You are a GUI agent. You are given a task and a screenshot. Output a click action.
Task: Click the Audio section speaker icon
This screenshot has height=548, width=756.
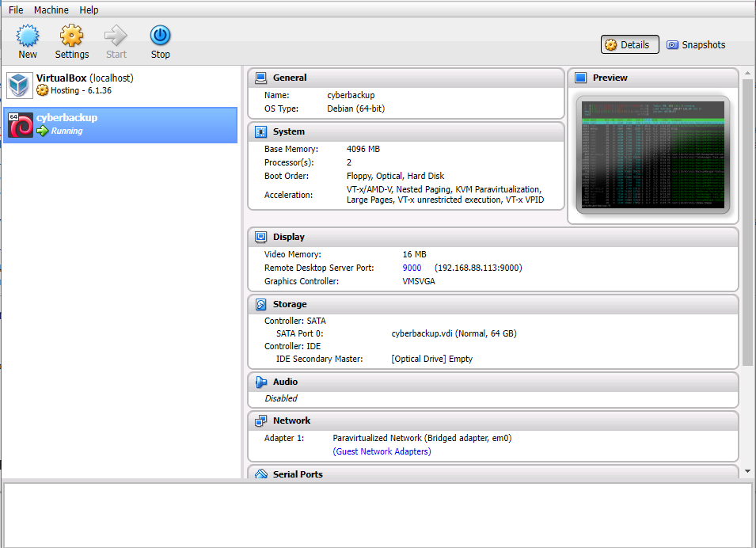tap(260, 382)
